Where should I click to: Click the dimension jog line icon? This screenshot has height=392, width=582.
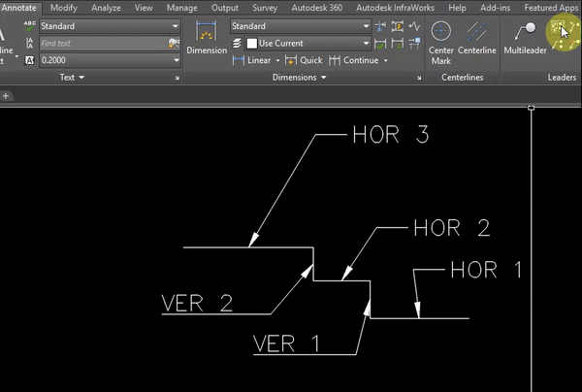click(414, 26)
